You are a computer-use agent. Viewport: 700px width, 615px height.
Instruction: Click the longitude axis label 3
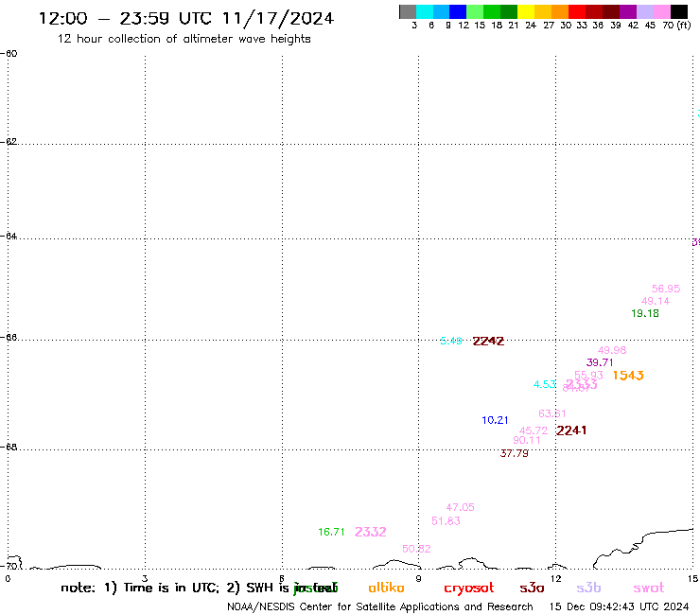145,579
